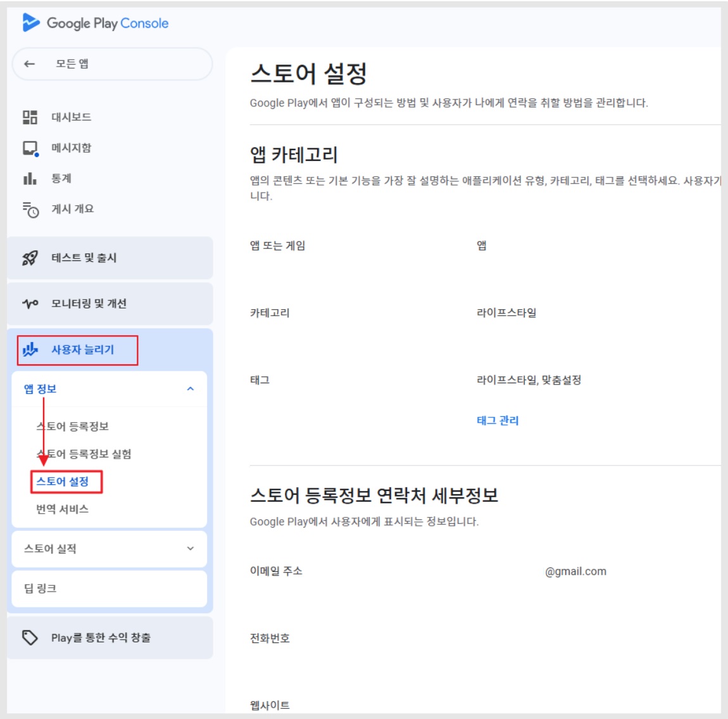The image size is (728, 719).
Task: Click the 카테고리 field label
Action: (270, 312)
